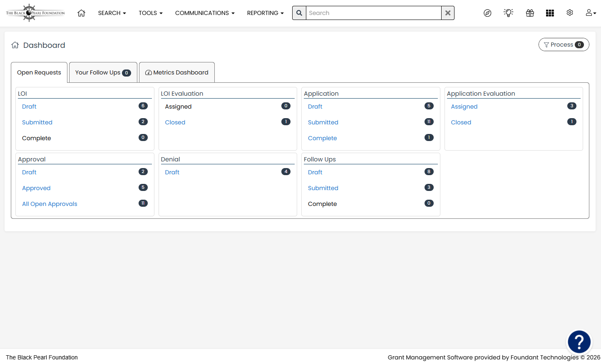Open LOI Evaluation Closed link
This screenshot has width=601, height=364.
click(x=175, y=122)
